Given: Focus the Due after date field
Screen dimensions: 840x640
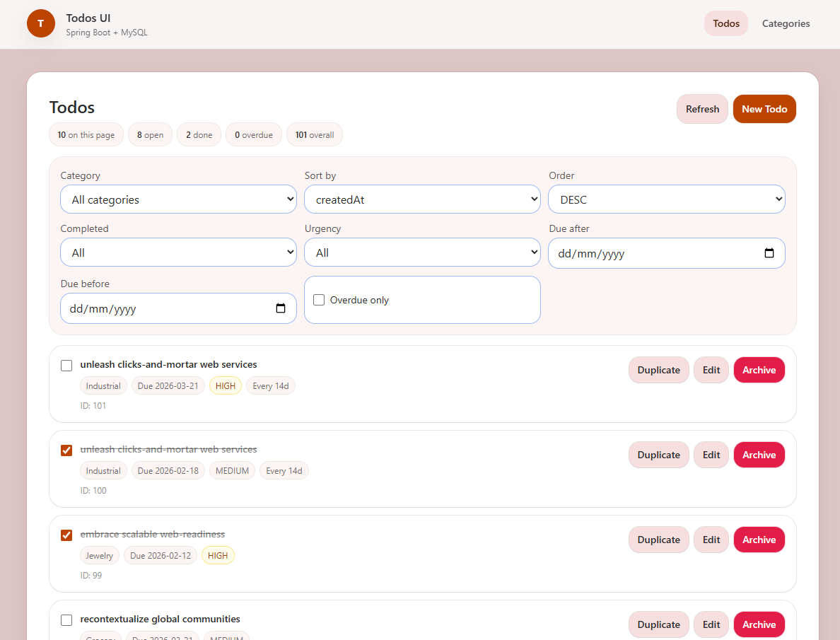Looking at the screenshot, I should (667, 253).
